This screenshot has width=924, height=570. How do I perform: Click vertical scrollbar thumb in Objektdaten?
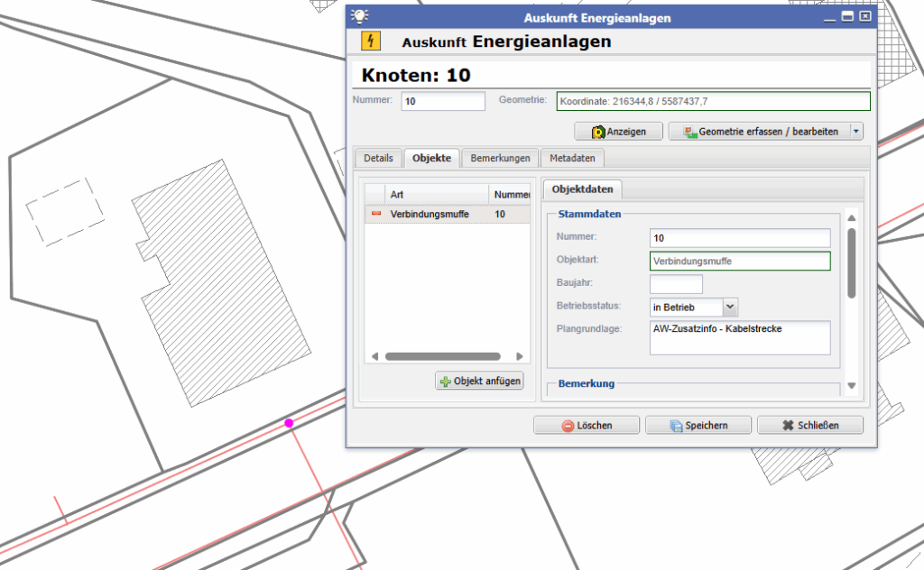click(x=852, y=263)
